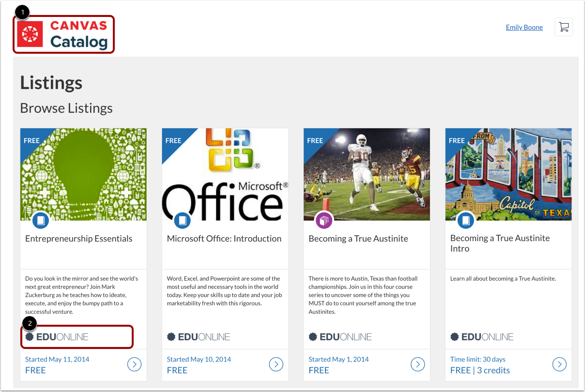
Task: Click EDUONLINE logo under Microsoft Office card
Action: [199, 337]
